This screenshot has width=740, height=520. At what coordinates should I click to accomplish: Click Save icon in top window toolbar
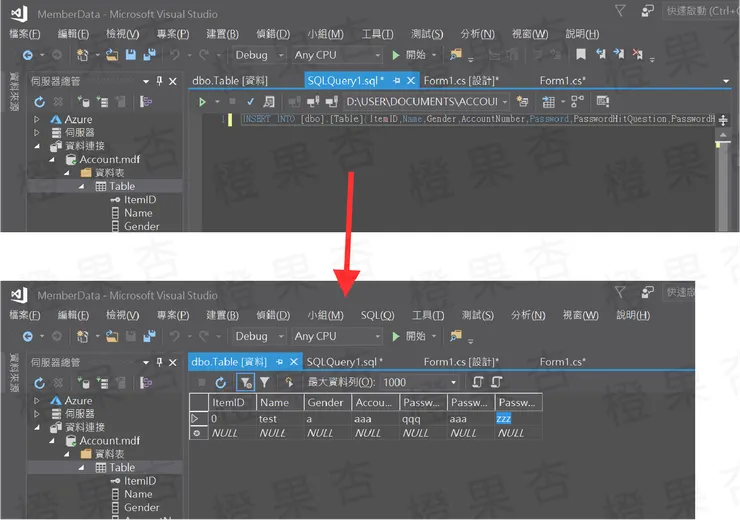[x=131, y=55]
